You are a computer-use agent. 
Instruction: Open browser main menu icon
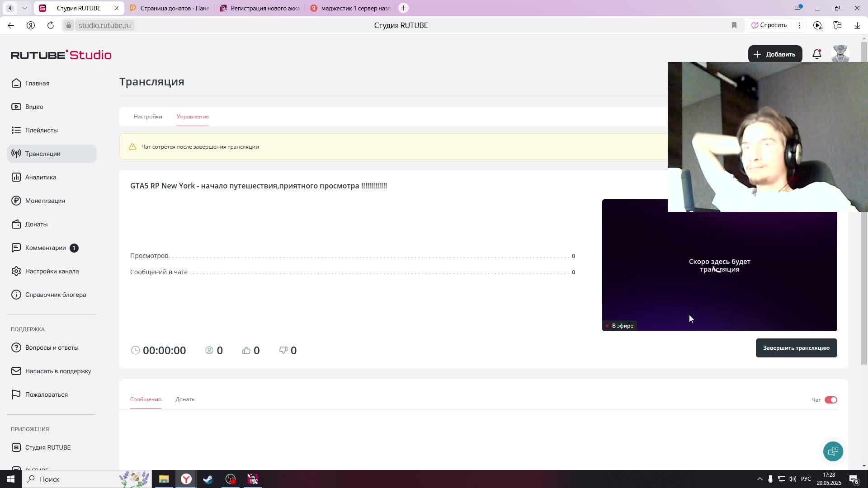pos(798,8)
